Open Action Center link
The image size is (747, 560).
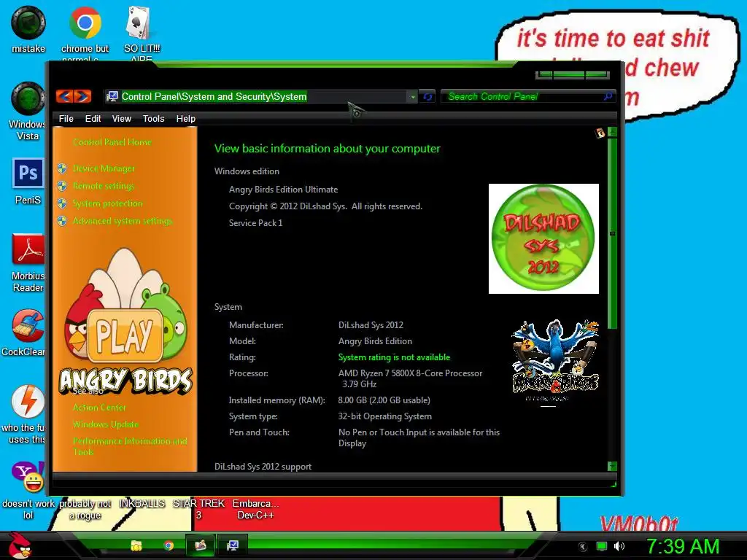point(99,408)
